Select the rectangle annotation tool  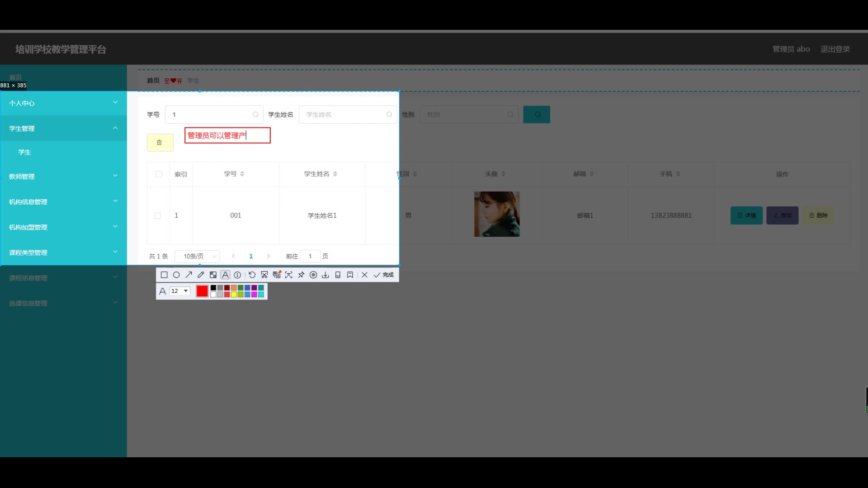[x=164, y=275]
